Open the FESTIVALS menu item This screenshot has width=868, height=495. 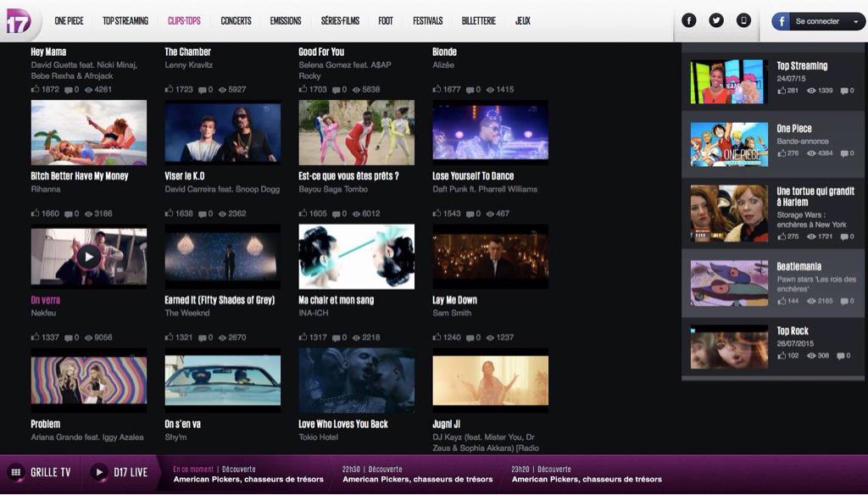click(x=428, y=21)
